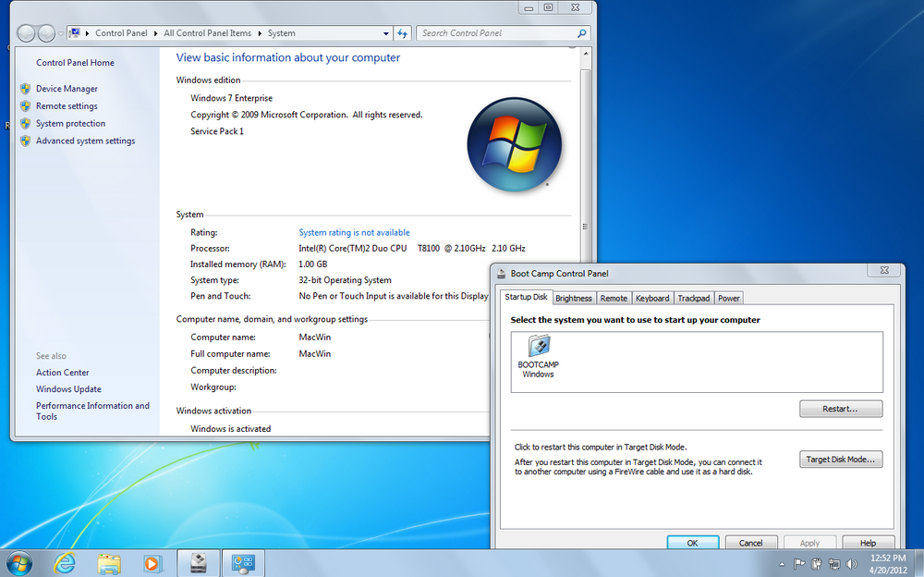This screenshot has height=577, width=924.
Task: Open recent pages dropdown beside Forward
Action: click(61, 33)
